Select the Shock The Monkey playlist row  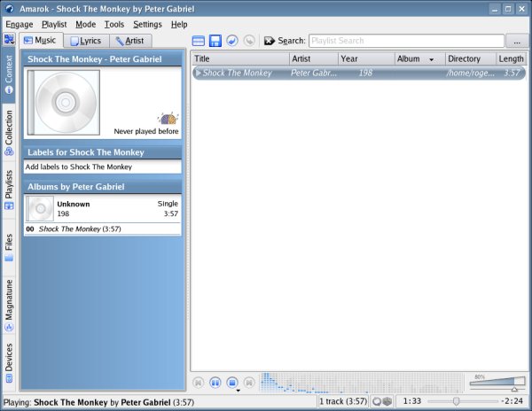coord(359,73)
